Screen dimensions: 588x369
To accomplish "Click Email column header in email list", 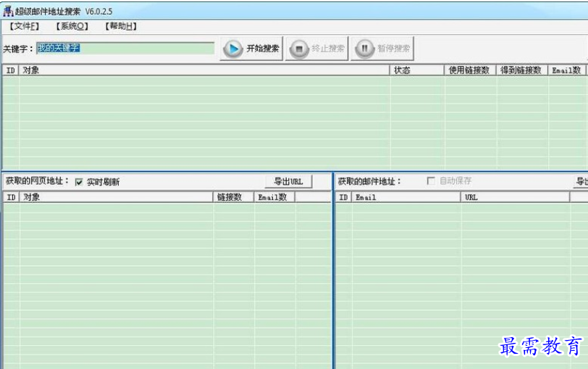I will coord(406,197).
